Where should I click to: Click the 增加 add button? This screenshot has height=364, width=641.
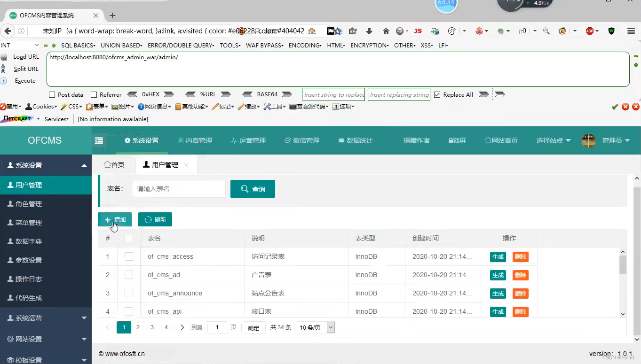(115, 219)
